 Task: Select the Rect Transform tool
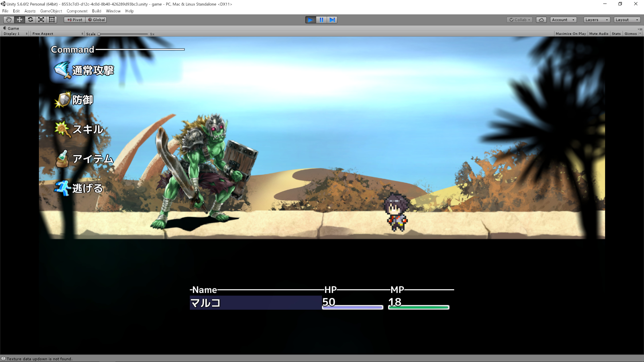(x=51, y=20)
